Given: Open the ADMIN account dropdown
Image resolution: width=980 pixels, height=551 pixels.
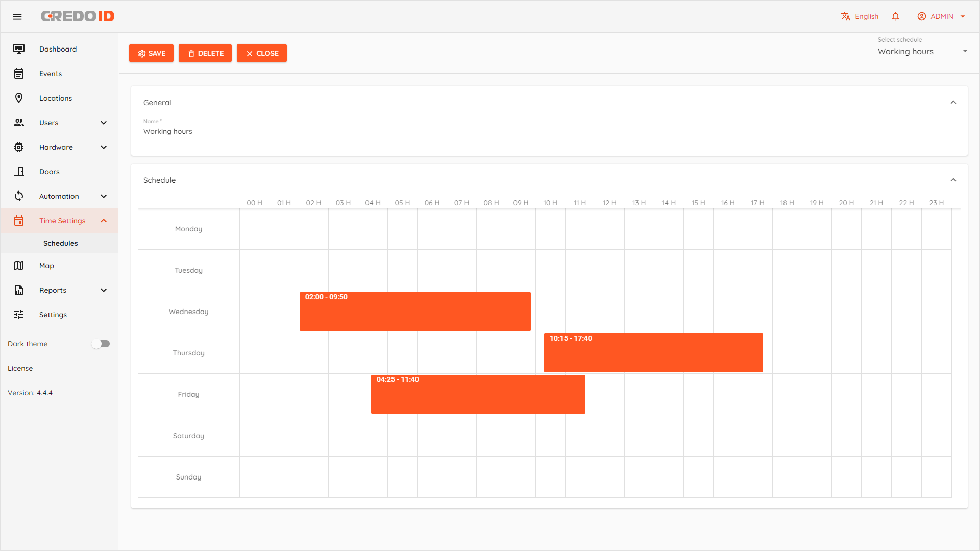Looking at the screenshot, I should (x=941, y=16).
